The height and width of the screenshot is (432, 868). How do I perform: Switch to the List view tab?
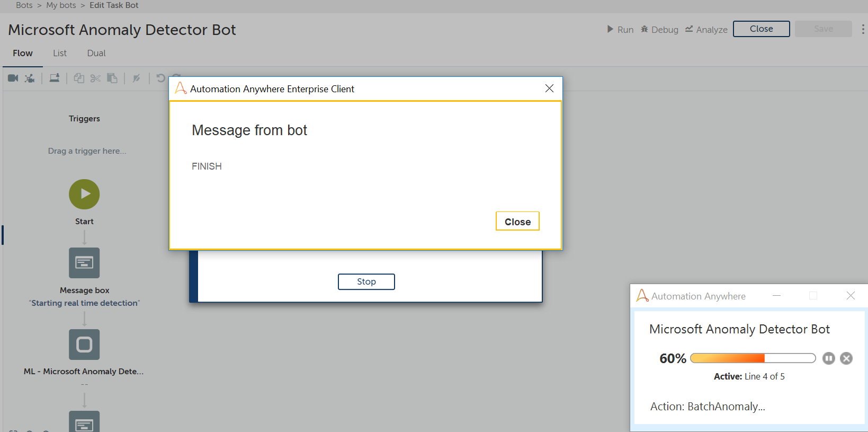click(x=60, y=53)
